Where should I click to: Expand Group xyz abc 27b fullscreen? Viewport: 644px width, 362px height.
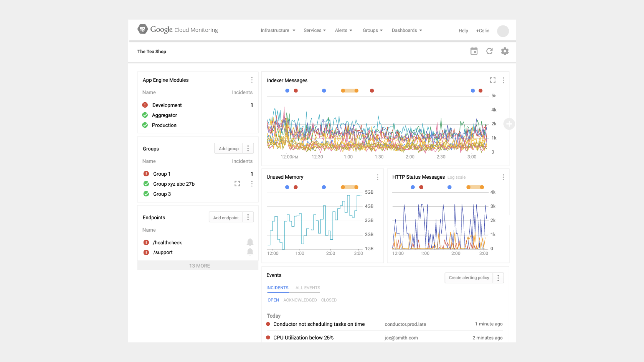pyautogui.click(x=237, y=184)
